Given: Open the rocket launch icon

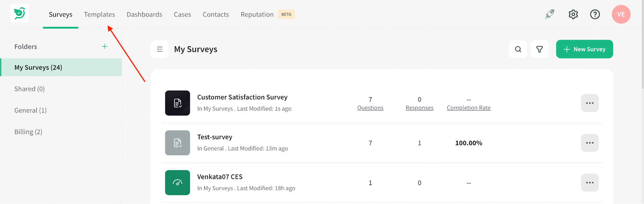Looking at the screenshot, I should [x=550, y=14].
